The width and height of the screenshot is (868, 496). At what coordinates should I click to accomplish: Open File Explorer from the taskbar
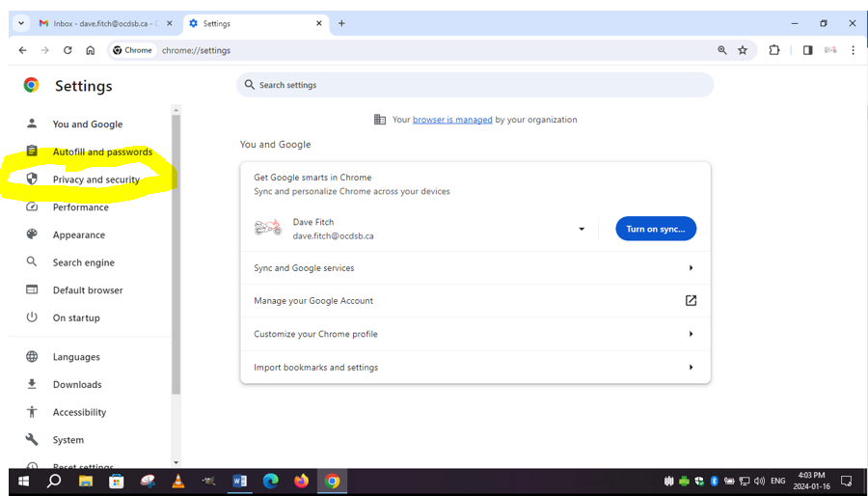point(85,482)
